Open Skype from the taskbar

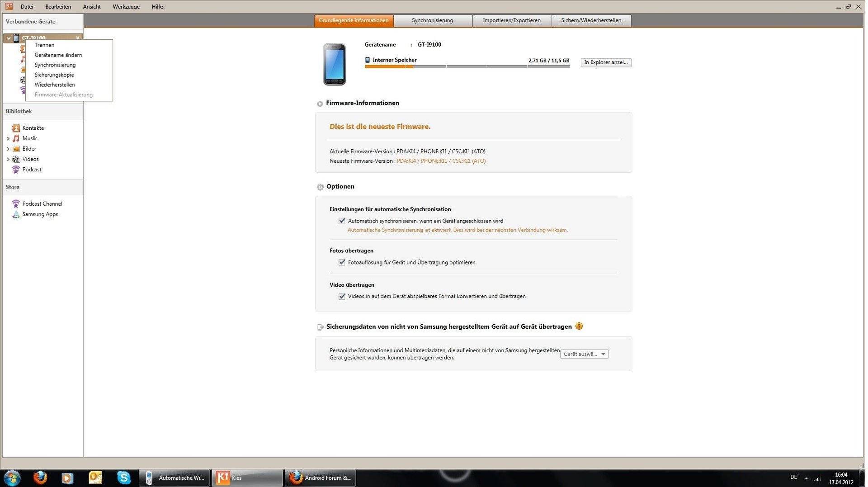point(123,478)
